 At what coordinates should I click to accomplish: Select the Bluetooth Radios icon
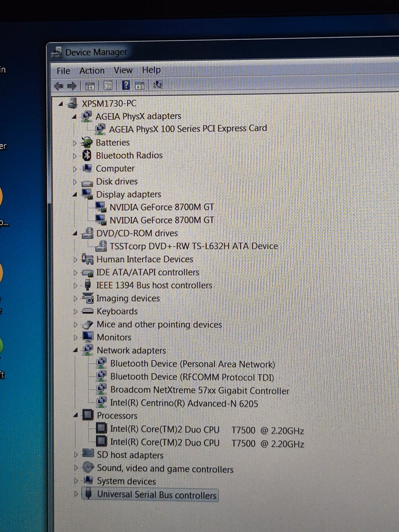(x=87, y=155)
